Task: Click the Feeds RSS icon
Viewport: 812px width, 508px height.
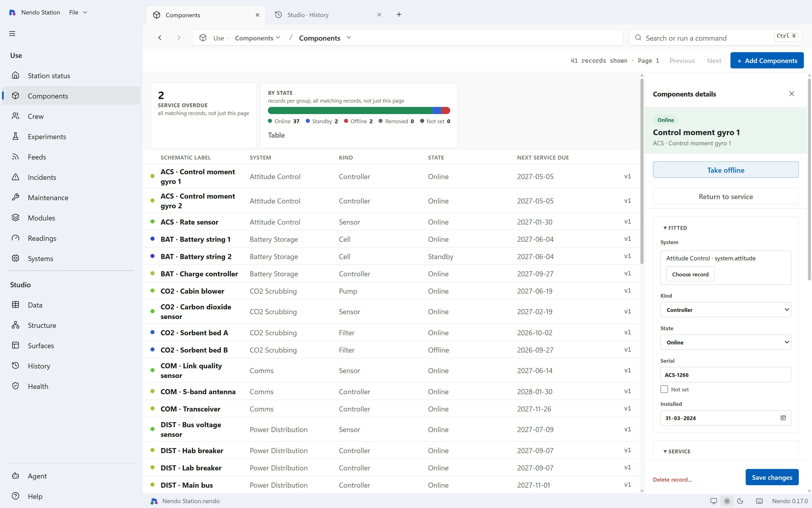Action: 15,156
